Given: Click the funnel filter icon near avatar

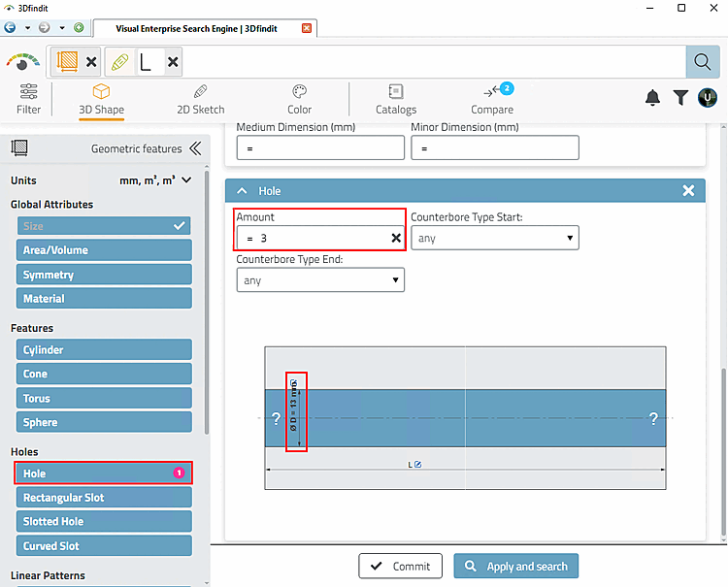Looking at the screenshot, I should point(680,97).
